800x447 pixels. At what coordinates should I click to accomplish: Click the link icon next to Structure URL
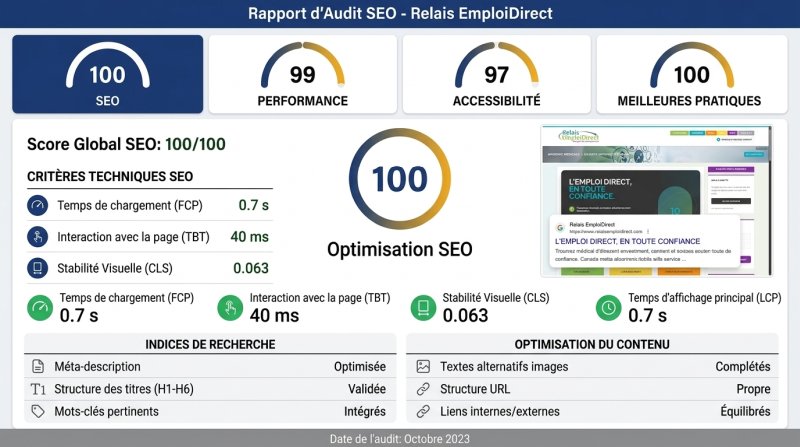coord(423,389)
